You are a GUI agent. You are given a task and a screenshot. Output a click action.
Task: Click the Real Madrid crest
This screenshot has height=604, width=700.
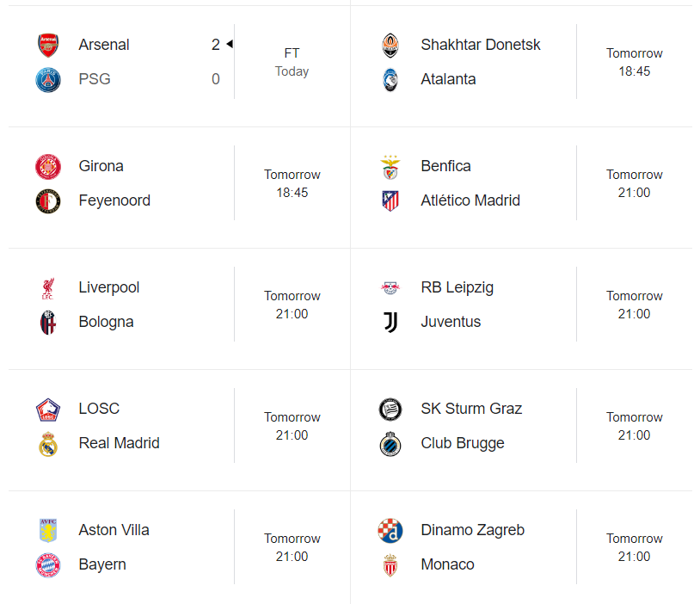point(48,444)
